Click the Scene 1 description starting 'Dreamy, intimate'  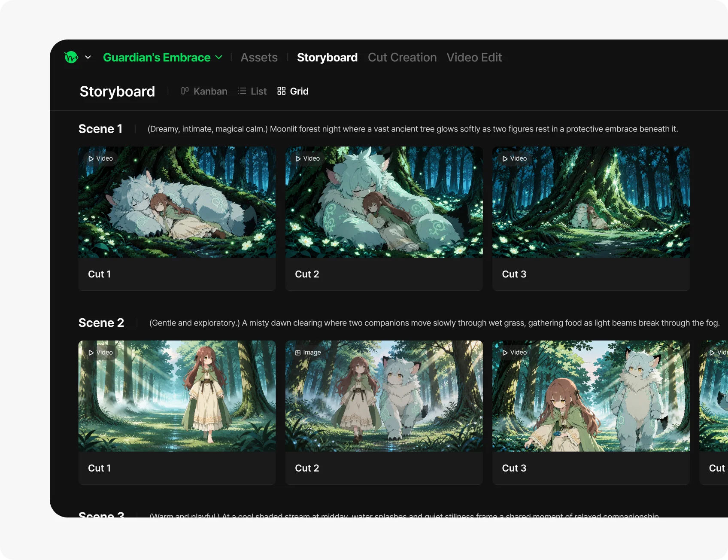[413, 129]
